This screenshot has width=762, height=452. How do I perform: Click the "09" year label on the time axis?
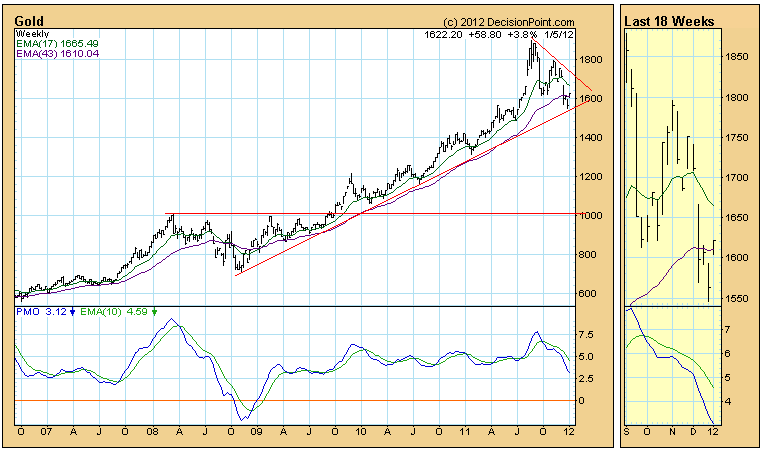tap(257, 432)
